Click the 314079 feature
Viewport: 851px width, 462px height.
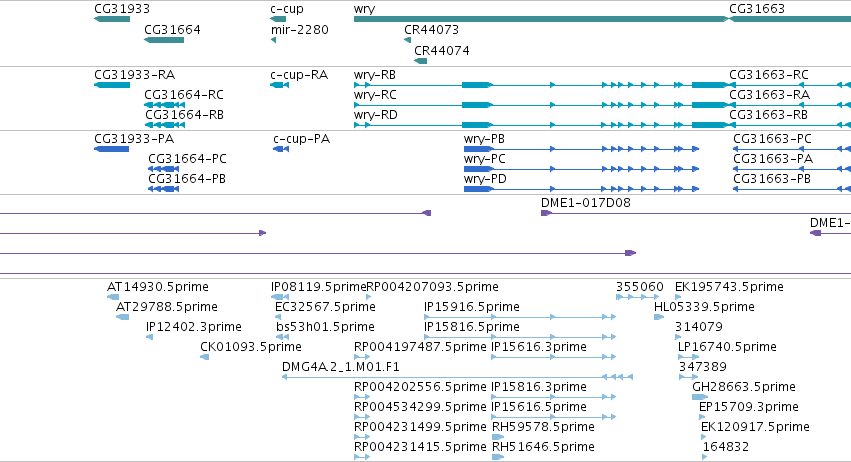pos(699,327)
